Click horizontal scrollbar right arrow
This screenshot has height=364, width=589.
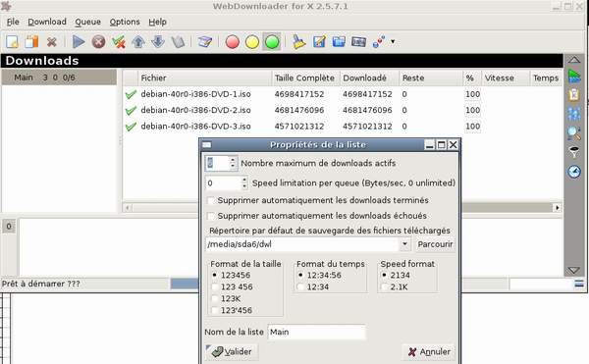click(x=558, y=208)
